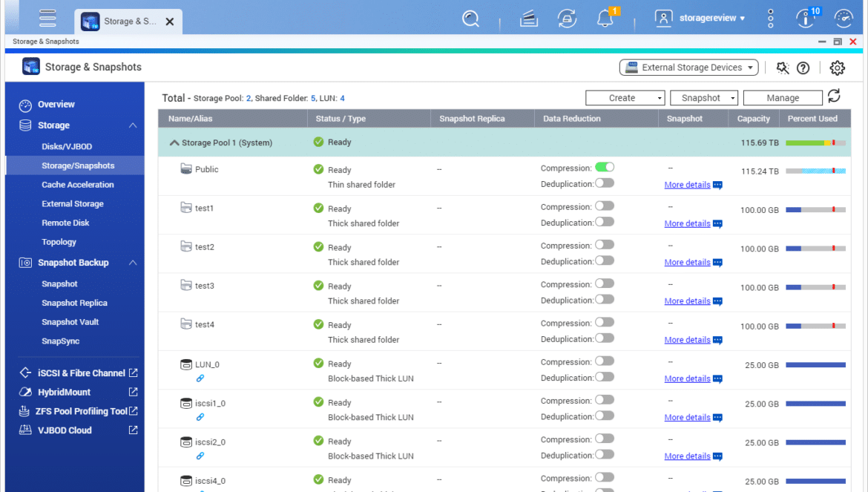
Task: Click the search magnifier icon in top bar
Action: [x=470, y=19]
